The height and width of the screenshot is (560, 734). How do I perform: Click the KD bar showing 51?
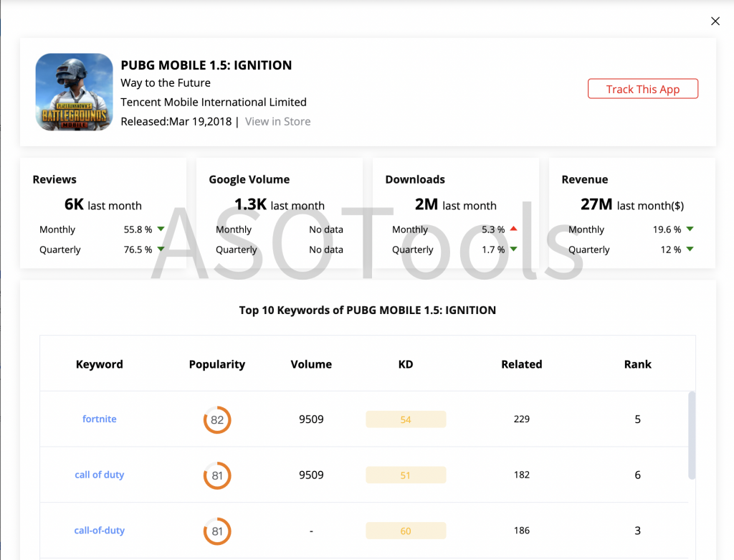pos(406,475)
